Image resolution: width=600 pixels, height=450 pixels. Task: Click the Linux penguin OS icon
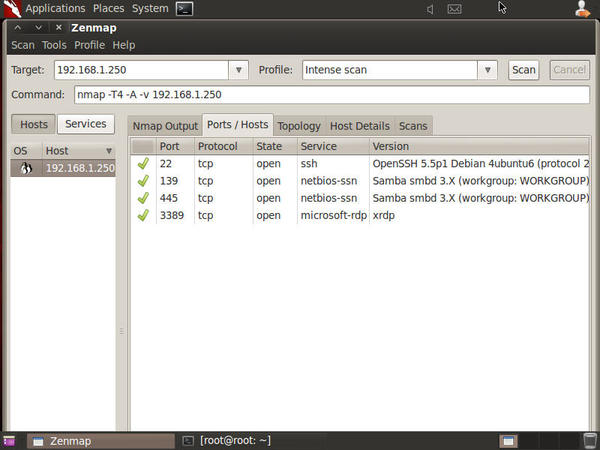26,168
